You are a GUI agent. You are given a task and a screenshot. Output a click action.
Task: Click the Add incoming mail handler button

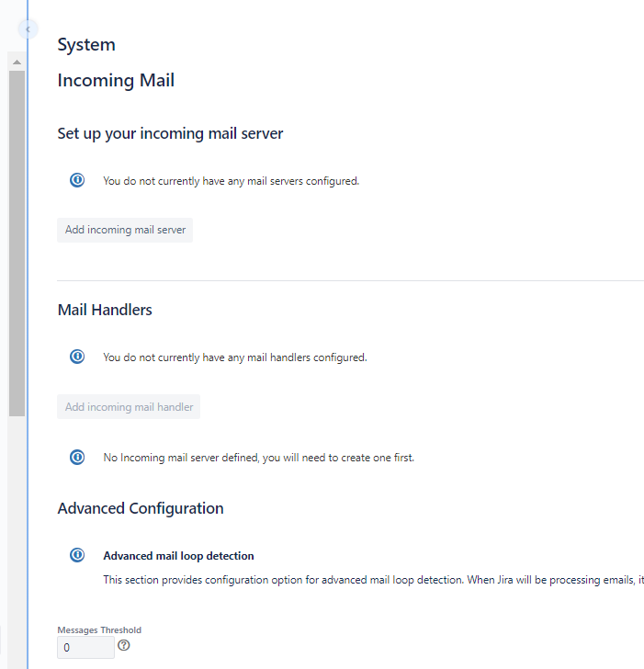(129, 407)
